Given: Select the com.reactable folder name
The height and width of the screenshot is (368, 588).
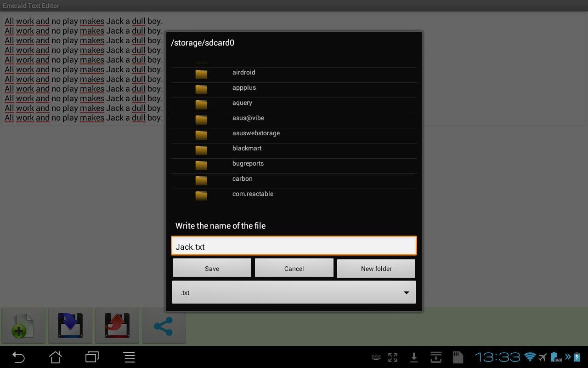Looking at the screenshot, I should pyautogui.click(x=253, y=194).
